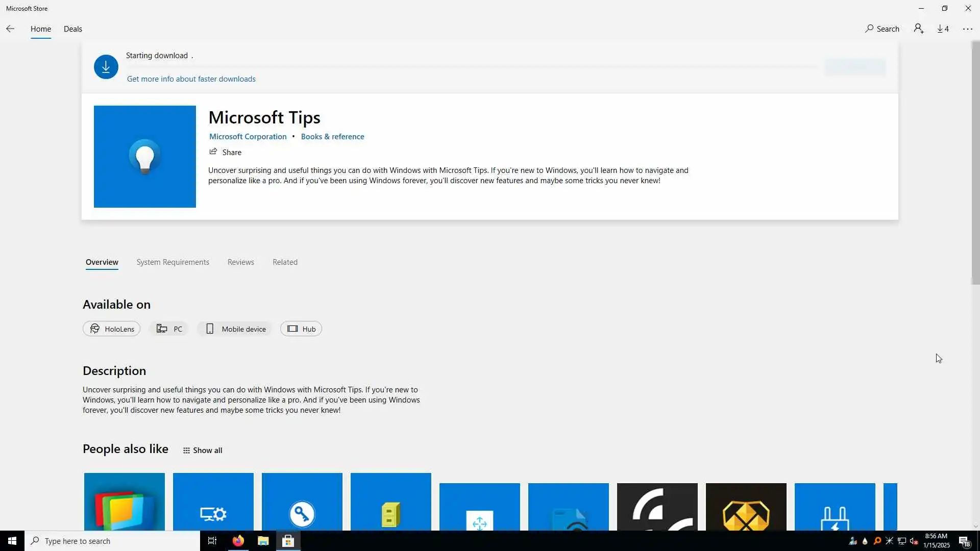Click the download progress bar
This screenshot has width=980, height=551.
(472, 66)
